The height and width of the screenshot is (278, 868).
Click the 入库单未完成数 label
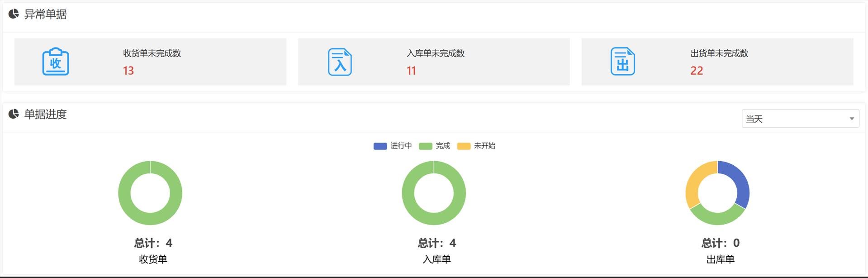click(x=436, y=53)
